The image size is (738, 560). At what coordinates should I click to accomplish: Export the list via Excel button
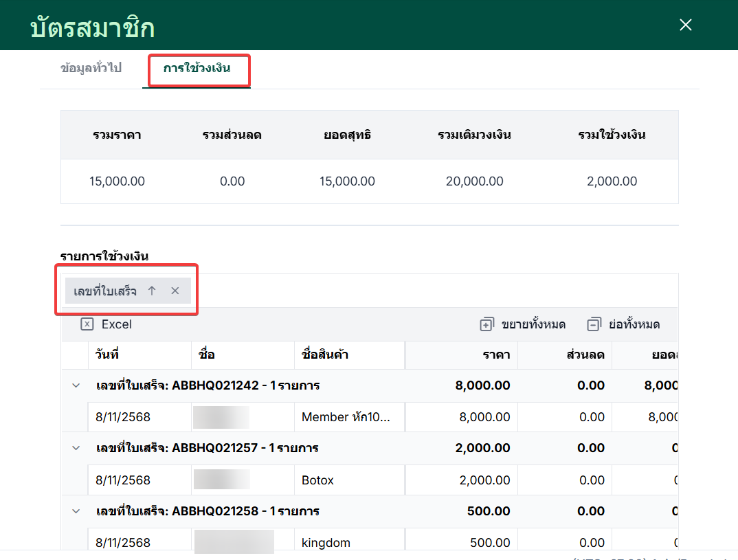pos(107,324)
